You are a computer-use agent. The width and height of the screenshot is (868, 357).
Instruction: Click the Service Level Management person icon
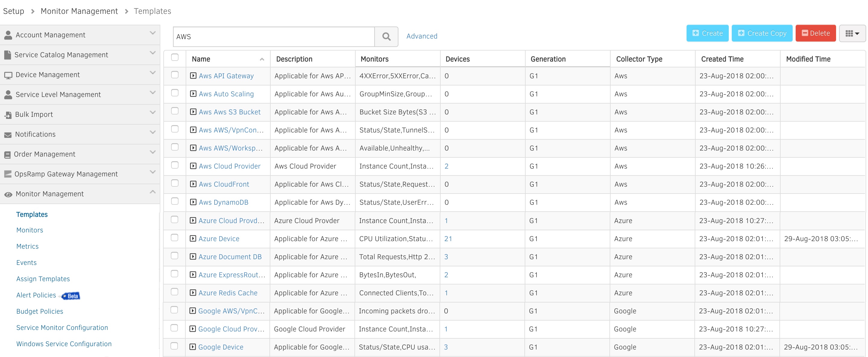(8, 95)
